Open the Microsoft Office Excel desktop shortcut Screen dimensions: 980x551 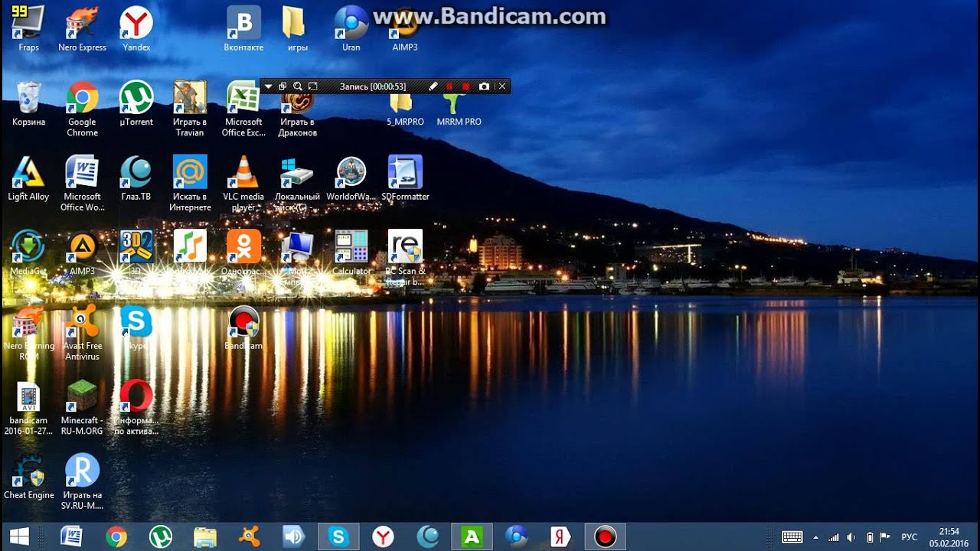point(243,109)
